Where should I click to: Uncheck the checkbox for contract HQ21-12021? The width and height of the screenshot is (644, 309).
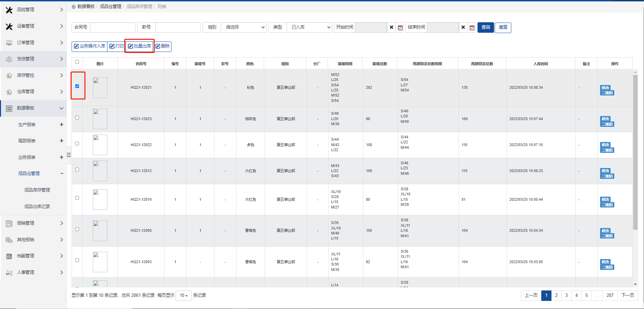pyautogui.click(x=77, y=86)
